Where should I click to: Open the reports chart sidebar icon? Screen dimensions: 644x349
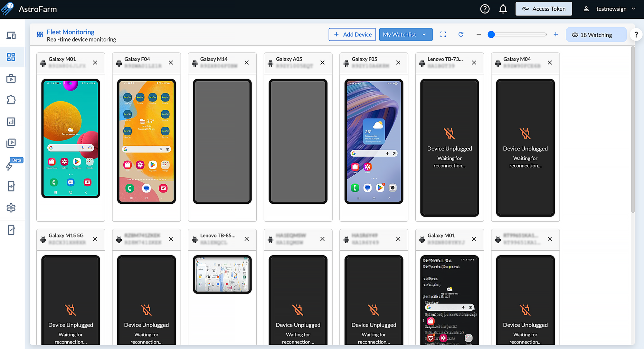pyautogui.click(x=11, y=121)
